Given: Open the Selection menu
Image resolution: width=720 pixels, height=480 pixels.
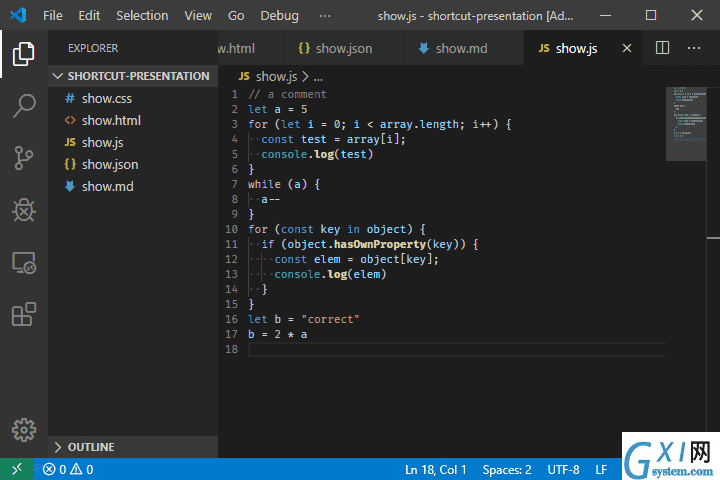Looking at the screenshot, I should point(142,16).
